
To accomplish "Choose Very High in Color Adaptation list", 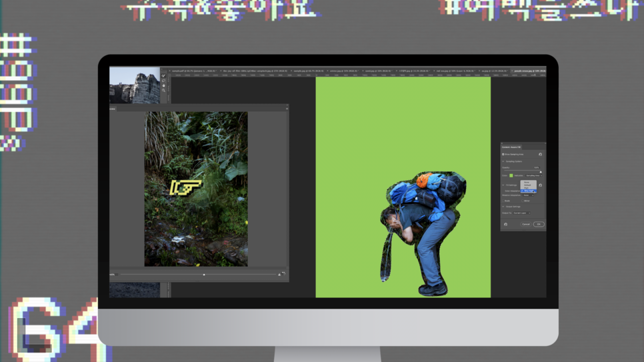I will point(528,191).
